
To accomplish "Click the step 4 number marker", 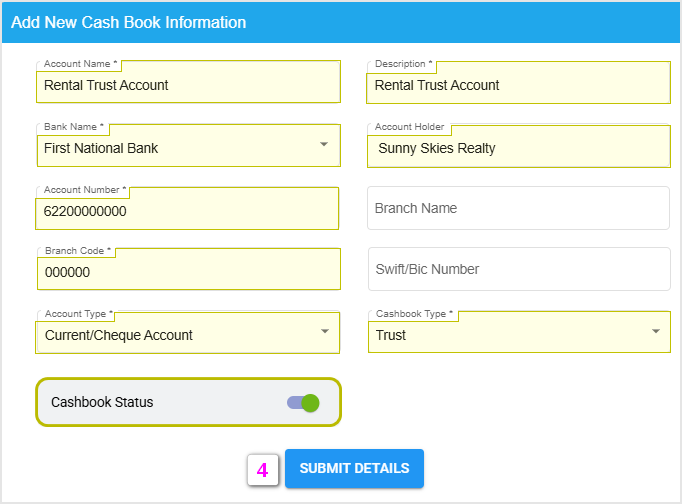I will coord(262,469).
